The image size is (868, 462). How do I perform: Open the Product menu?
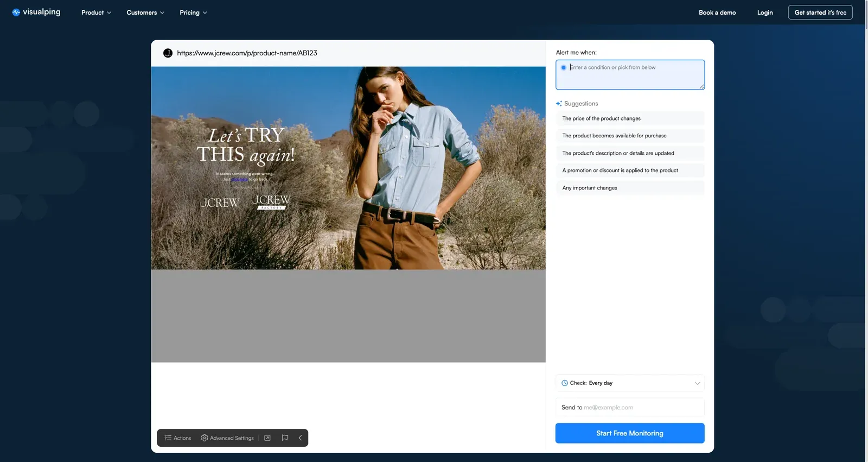[x=96, y=12]
